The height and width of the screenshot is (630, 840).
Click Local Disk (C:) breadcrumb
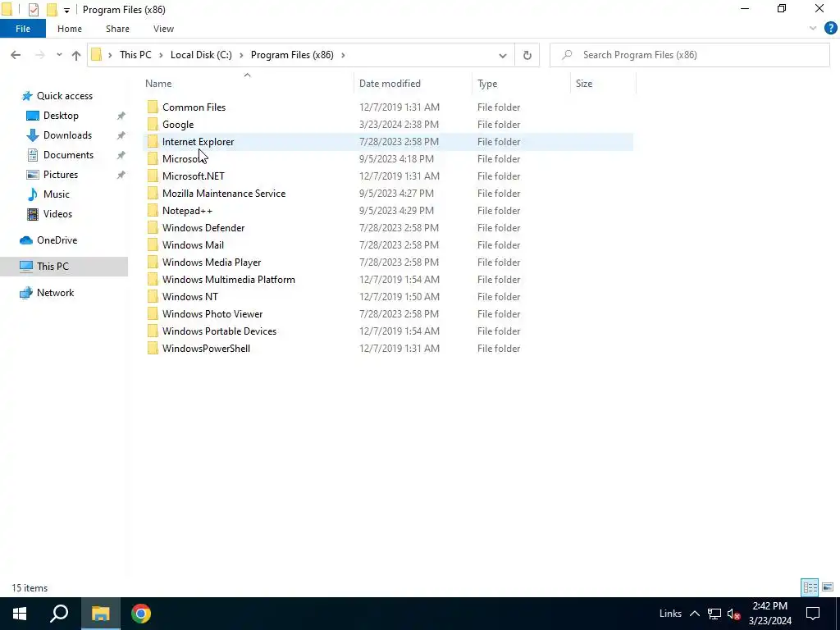[201, 55]
